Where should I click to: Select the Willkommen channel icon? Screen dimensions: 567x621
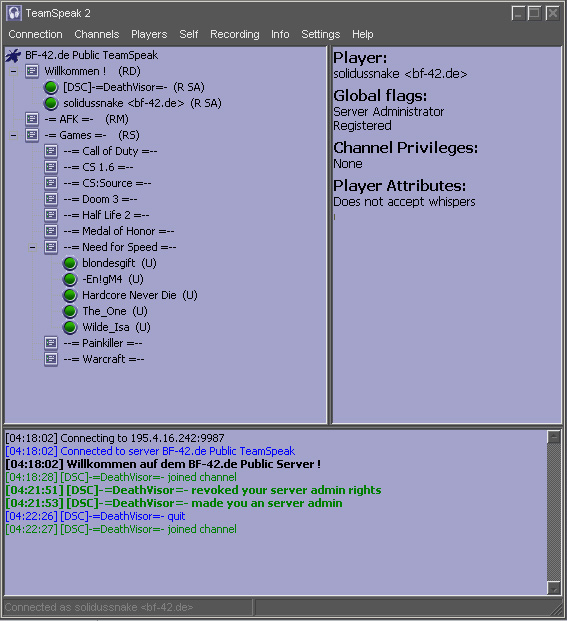[32, 71]
